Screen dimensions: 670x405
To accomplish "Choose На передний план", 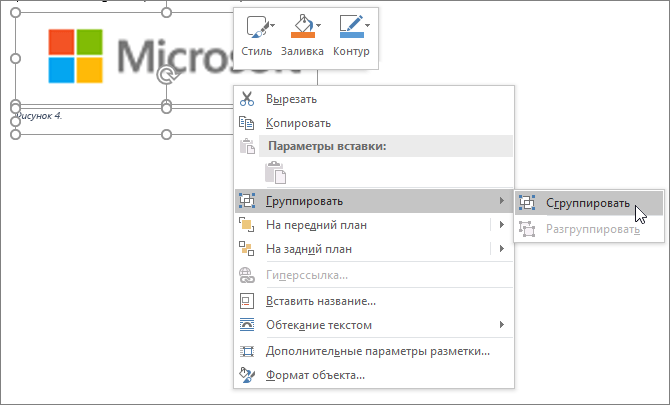I will [374, 225].
